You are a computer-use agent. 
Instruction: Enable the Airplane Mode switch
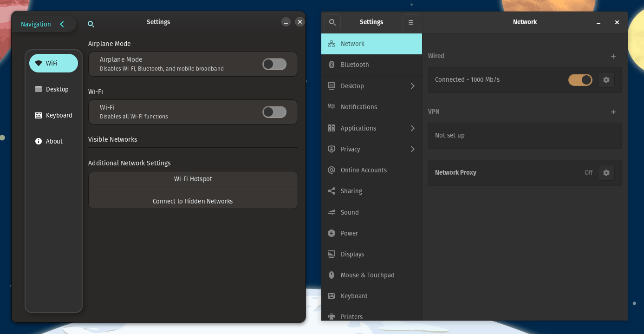tap(274, 64)
